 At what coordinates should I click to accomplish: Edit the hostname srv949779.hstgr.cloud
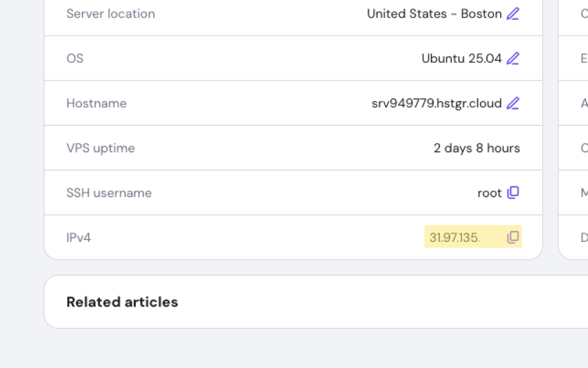point(513,103)
